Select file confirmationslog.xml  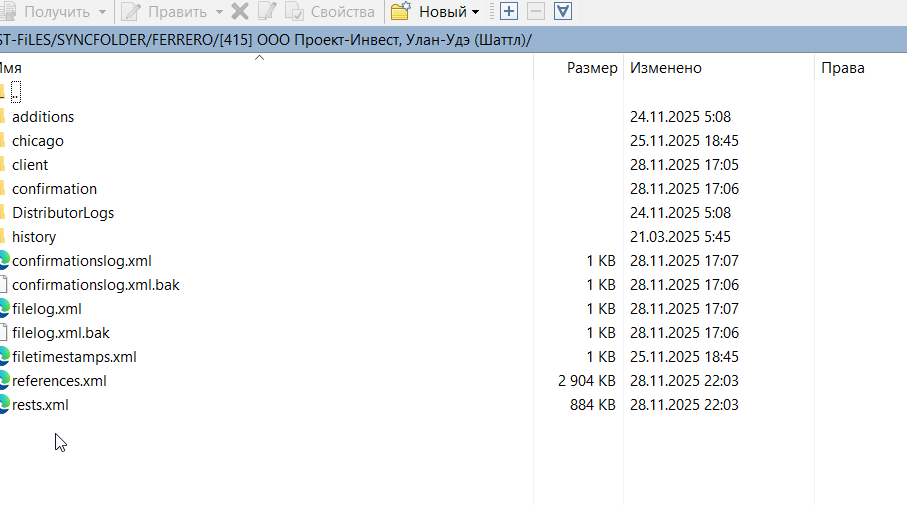pos(82,261)
